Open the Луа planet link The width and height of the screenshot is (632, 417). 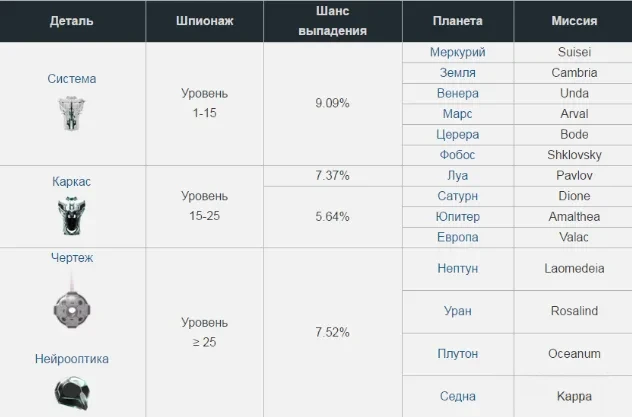[457, 175]
